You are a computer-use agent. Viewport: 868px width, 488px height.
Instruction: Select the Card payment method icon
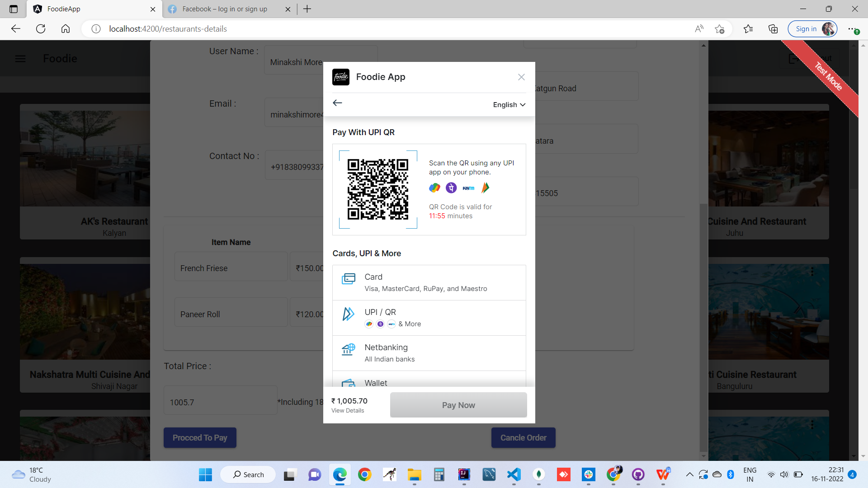click(348, 279)
